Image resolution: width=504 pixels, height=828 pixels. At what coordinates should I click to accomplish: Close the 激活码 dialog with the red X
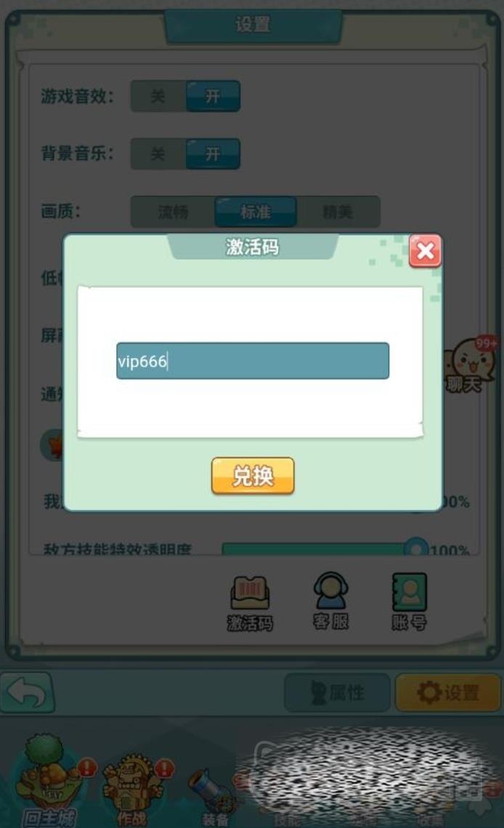tap(425, 251)
